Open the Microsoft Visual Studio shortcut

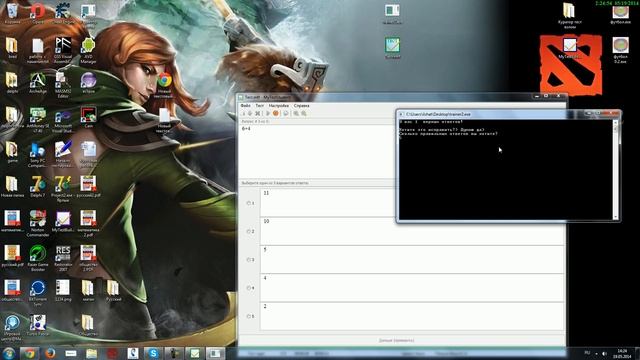tap(63, 120)
